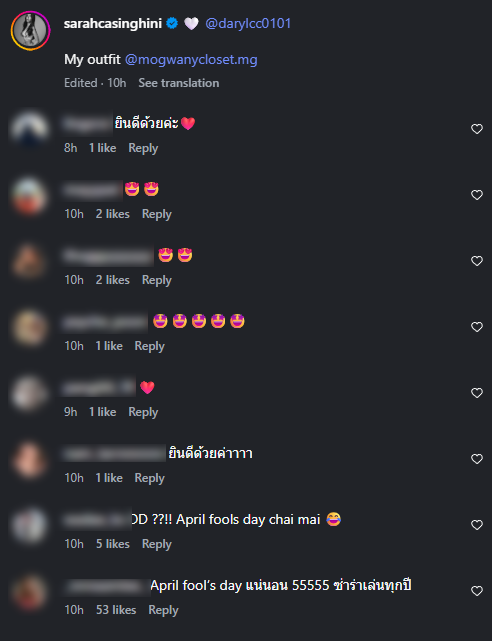Reply to the five star-eyes emoji comment
Viewport: 492px width, 641px height.
click(x=150, y=346)
